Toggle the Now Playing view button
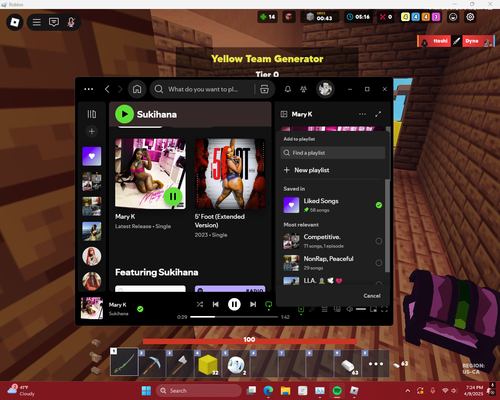Image resolution: width=500 pixels, height=400 pixels. (x=301, y=309)
